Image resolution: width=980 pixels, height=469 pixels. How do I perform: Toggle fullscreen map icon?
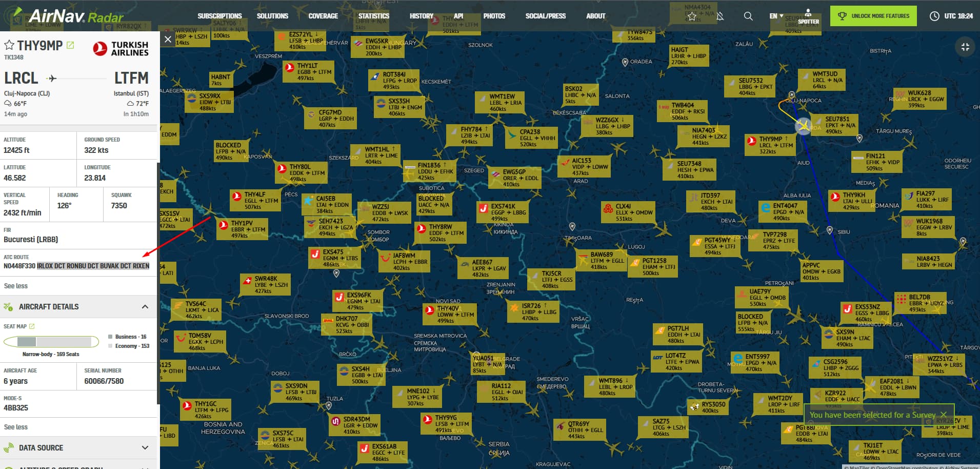tap(965, 47)
